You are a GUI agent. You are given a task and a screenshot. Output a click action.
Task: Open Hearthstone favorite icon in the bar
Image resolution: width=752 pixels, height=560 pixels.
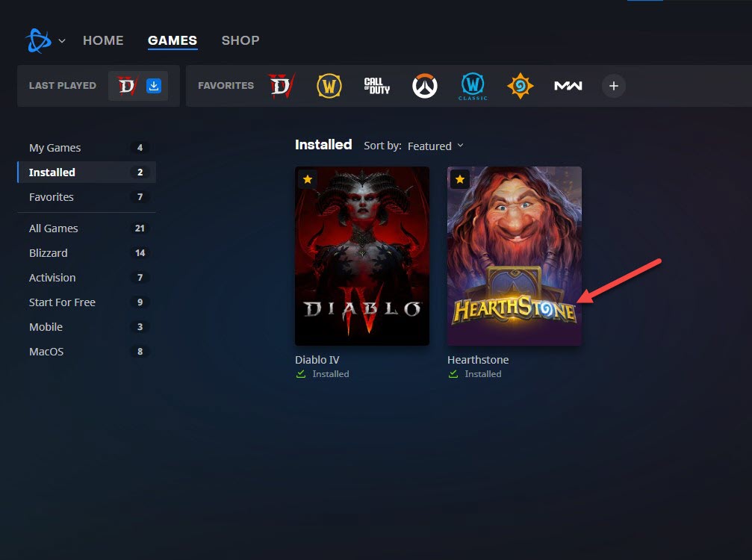521,87
